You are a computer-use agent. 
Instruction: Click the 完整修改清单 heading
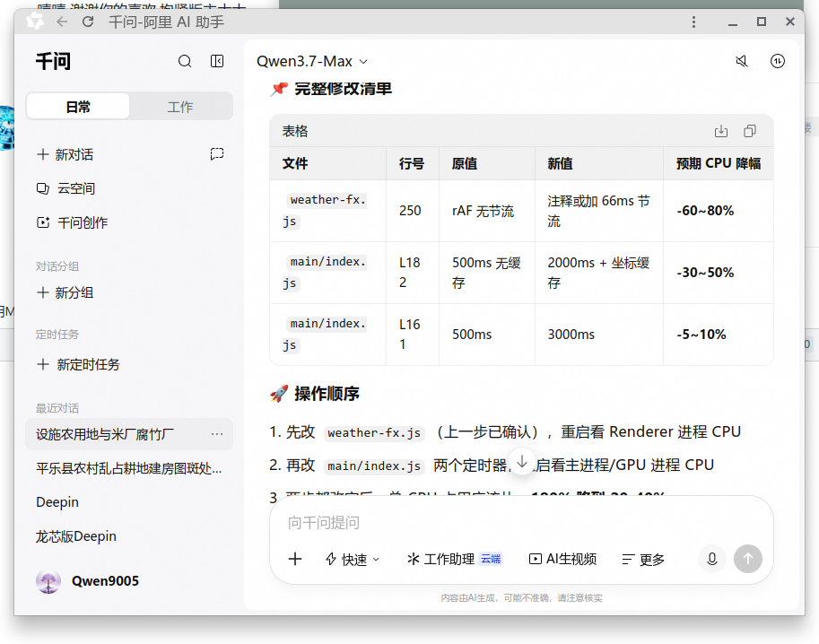click(343, 89)
